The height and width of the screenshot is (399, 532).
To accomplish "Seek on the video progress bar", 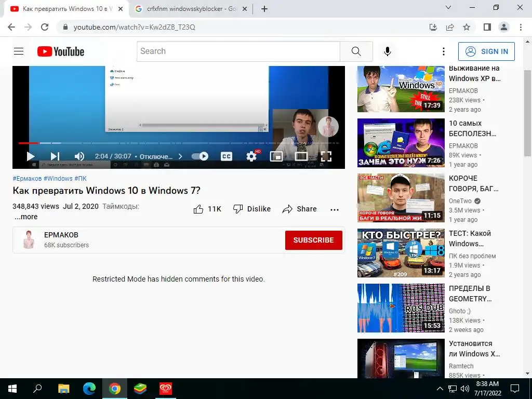I will [x=179, y=143].
